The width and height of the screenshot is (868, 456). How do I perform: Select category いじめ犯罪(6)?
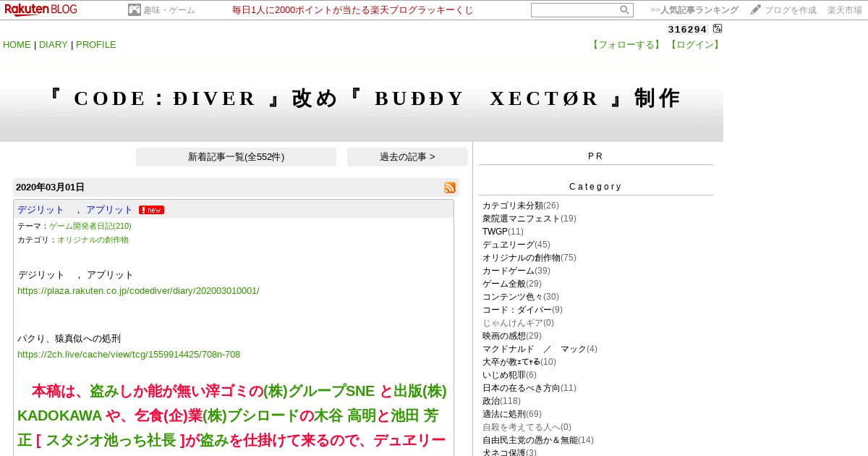509,375
